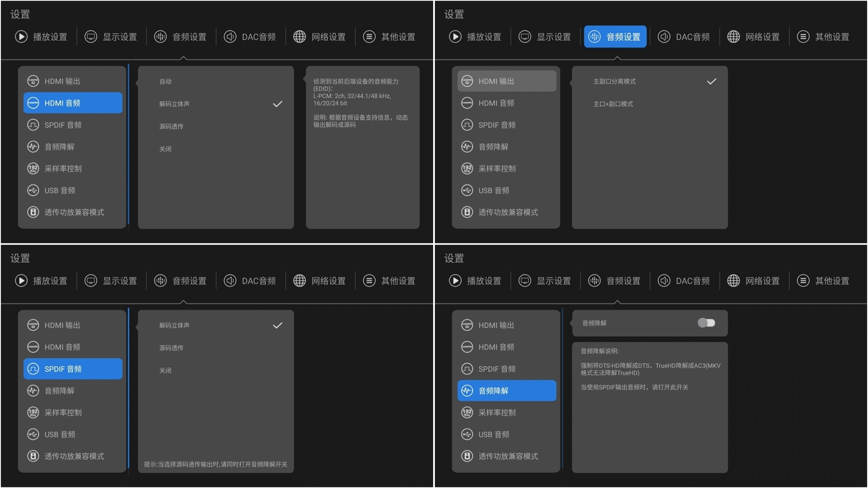Open DAC音频 tab in top-right panel
The height and width of the screenshot is (488, 868).
click(x=684, y=37)
